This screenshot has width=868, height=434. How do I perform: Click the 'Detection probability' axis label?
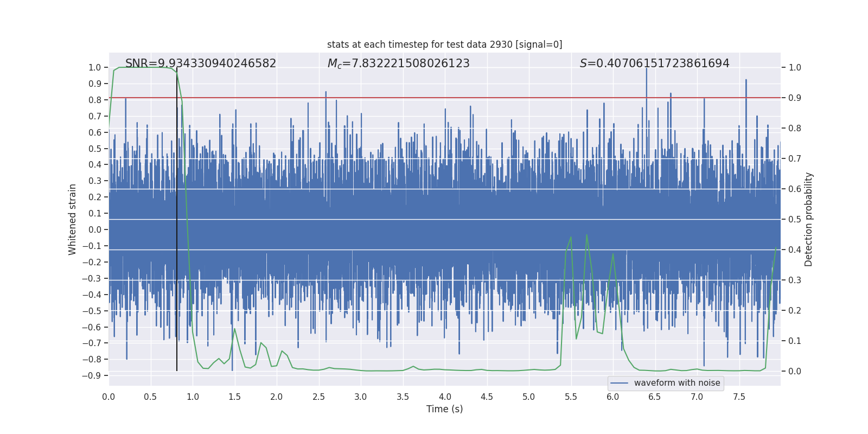click(x=809, y=219)
